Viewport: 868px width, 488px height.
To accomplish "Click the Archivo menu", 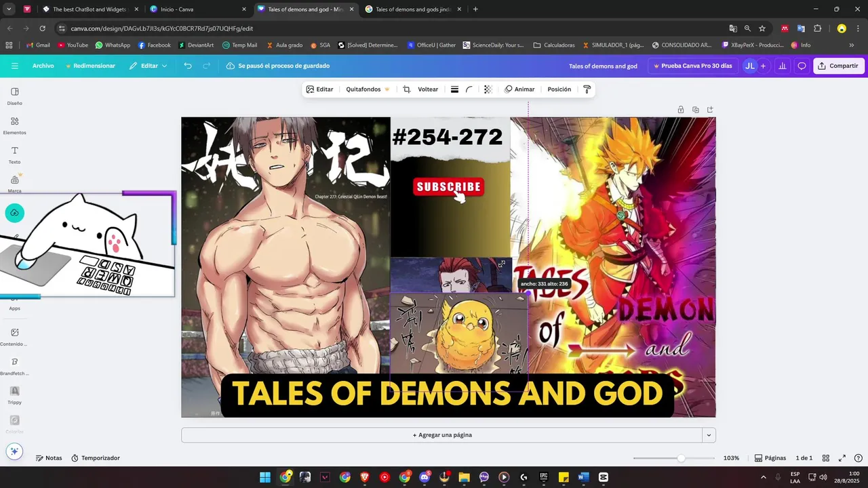I will (43, 66).
